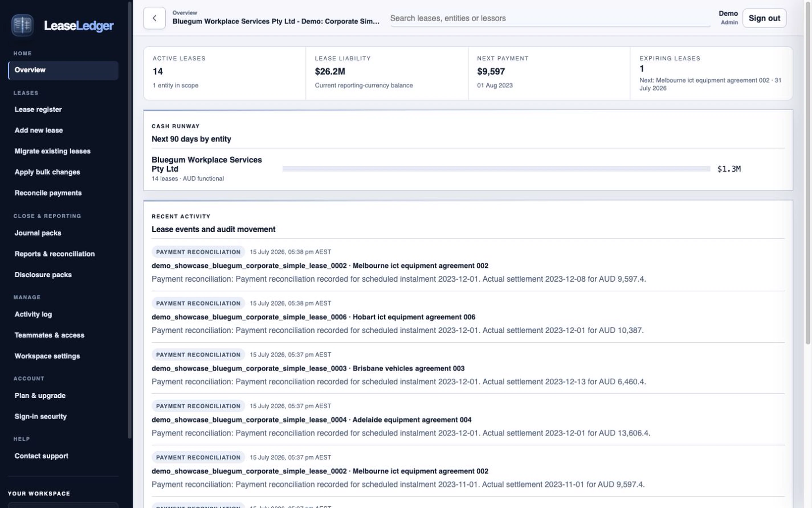Viewport: 812px width, 508px height.
Task: Click Bluegum Workplace Services Pty Ltd entity name
Action: coord(207,164)
